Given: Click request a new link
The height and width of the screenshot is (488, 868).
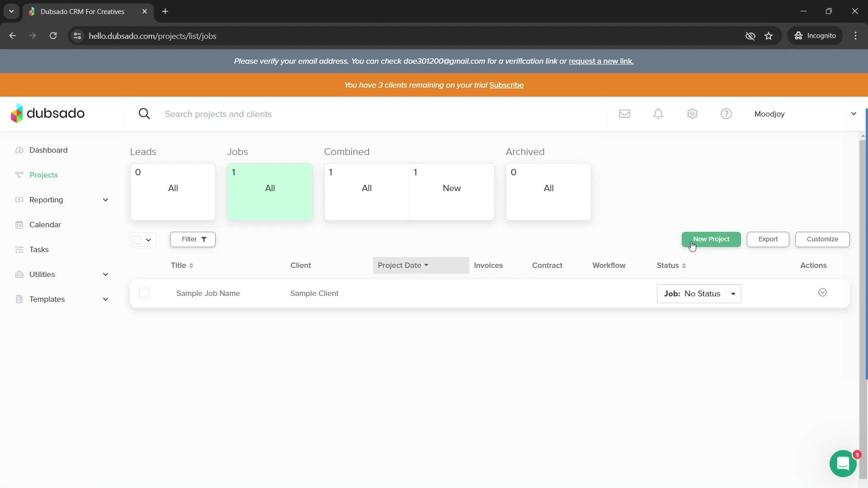Looking at the screenshot, I should [601, 61].
